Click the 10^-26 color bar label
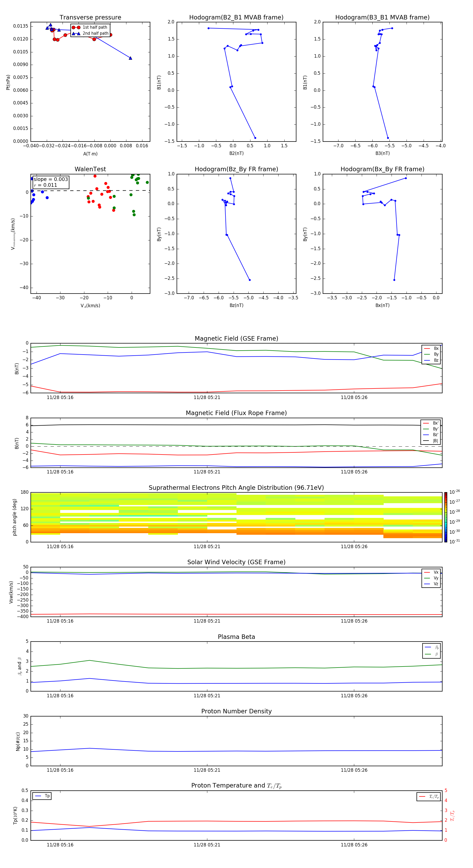Image resolution: width=473 pixels, height=868 pixels. pyautogui.click(x=455, y=492)
